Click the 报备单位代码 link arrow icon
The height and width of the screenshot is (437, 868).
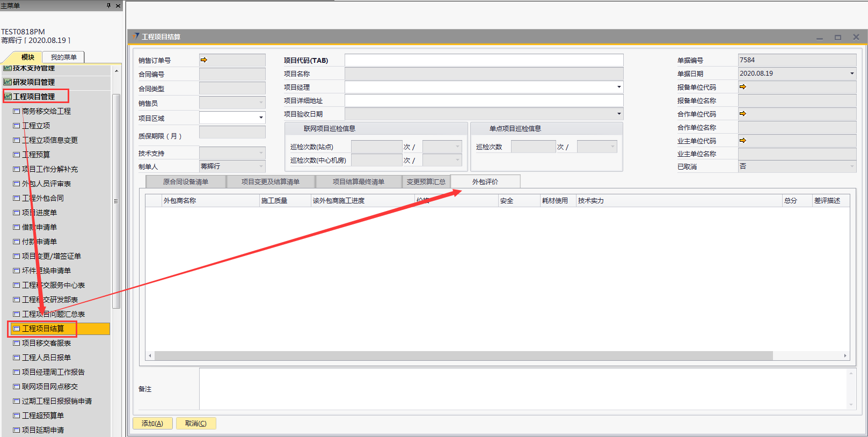pos(743,87)
